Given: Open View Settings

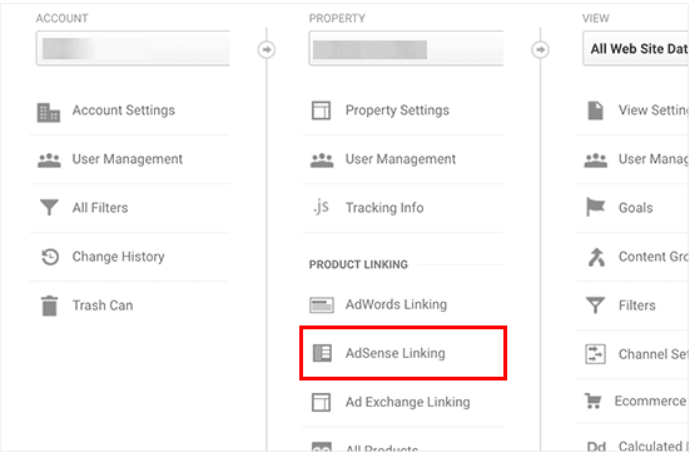Looking at the screenshot, I should tap(653, 110).
